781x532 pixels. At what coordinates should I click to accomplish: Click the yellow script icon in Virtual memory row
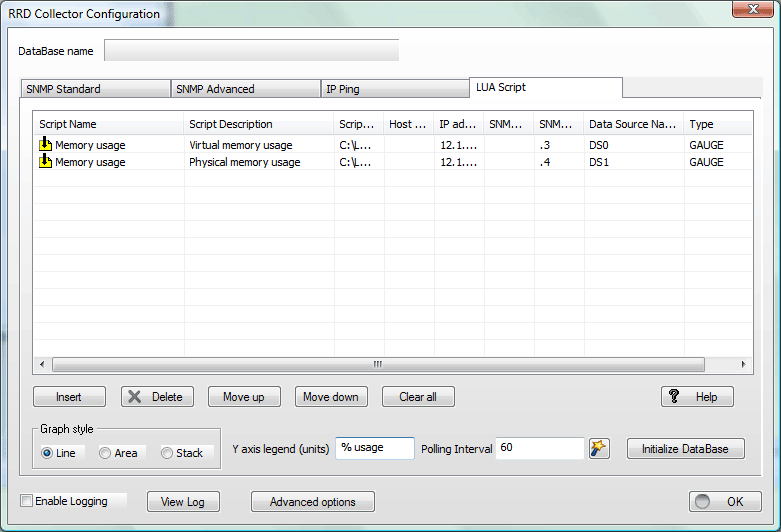click(45, 144)
